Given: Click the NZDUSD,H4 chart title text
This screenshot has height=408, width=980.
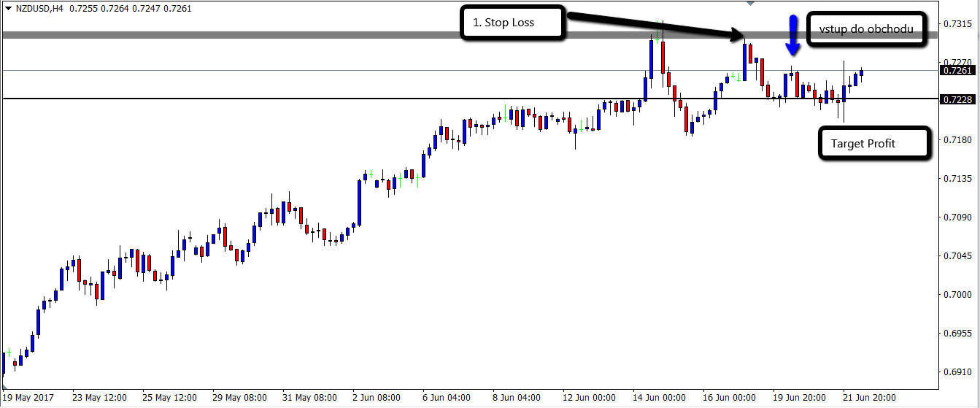Looking at the screenshot, I should [x=39, y=10].
